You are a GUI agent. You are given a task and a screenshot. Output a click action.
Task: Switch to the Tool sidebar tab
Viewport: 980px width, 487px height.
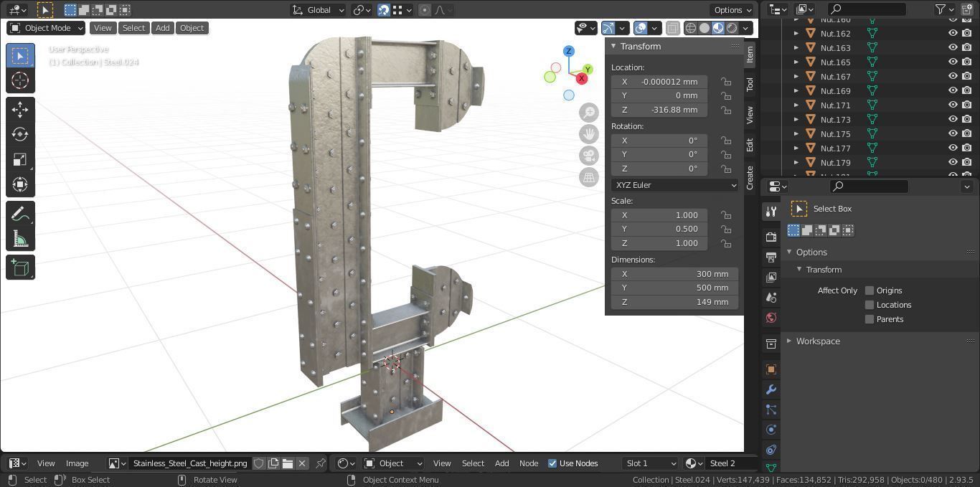[750, 84]
